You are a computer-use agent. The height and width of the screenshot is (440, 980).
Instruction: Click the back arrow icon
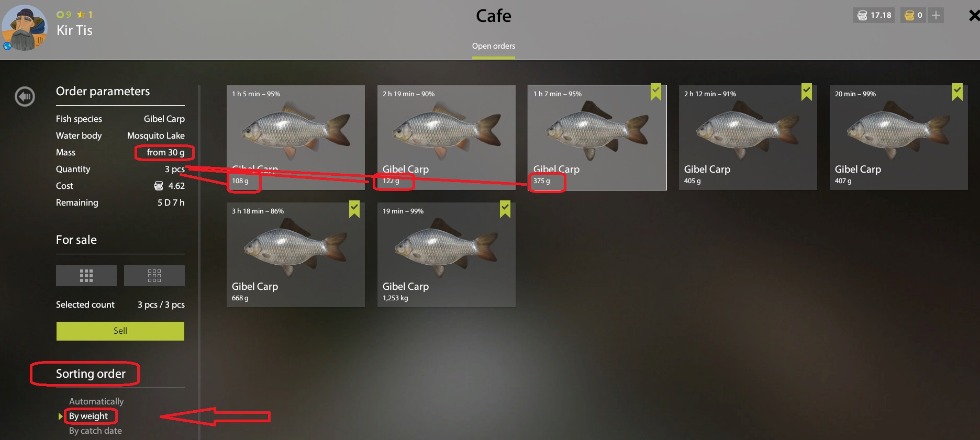[25, 96]
